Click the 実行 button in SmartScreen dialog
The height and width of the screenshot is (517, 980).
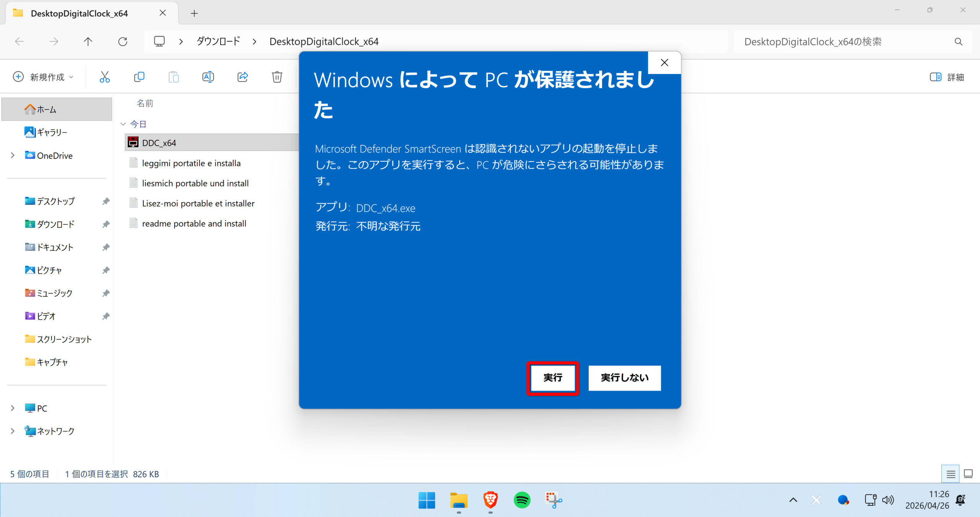pos(552,378)
